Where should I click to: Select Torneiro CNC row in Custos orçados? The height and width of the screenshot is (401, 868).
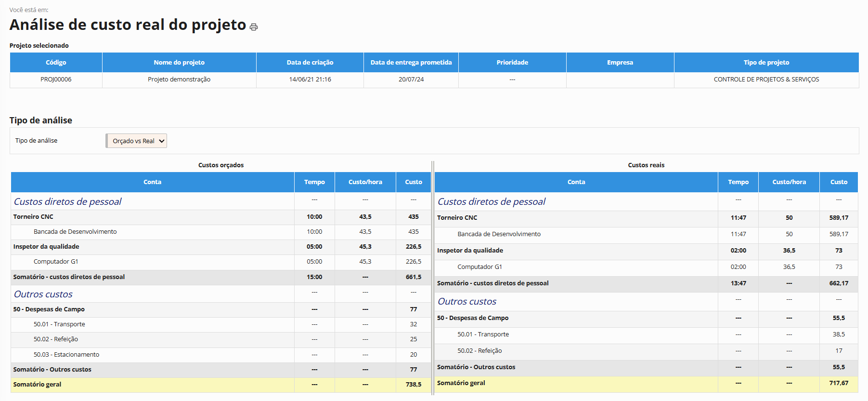(33, 217)
